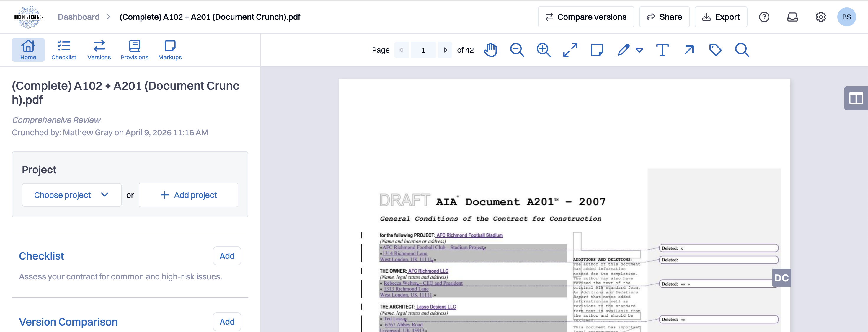Zoom in on the document
Image resolution: width=868 pixels, height=332 pixels.
(544, 50)
